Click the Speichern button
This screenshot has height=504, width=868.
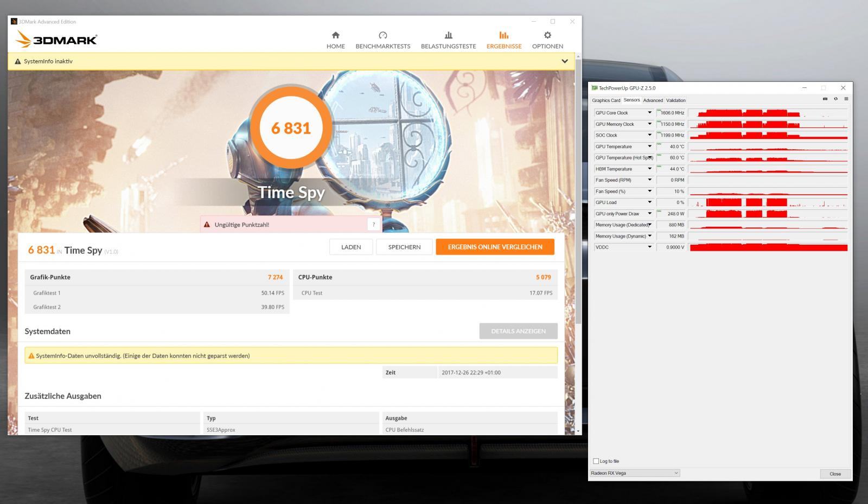[x=404, y=247]
